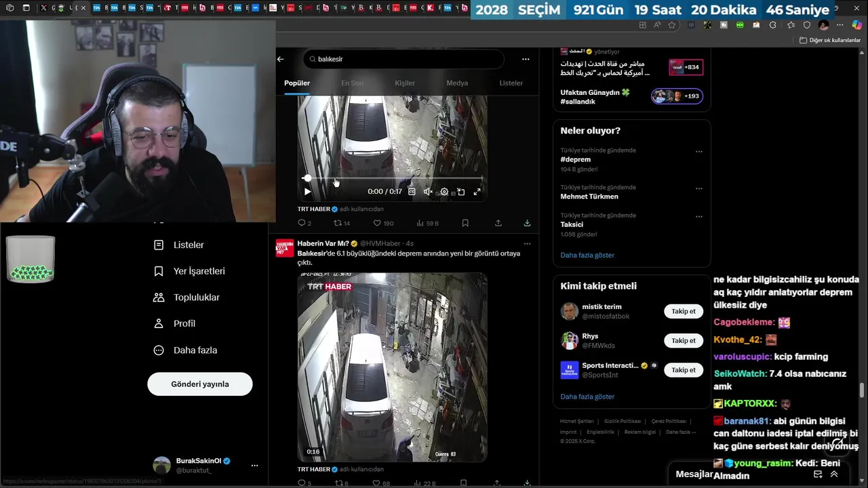Image resolution: width=868 pixels, height=488 pixels.
Task: Seek on the top video progress bar
Action: [393, 178]
